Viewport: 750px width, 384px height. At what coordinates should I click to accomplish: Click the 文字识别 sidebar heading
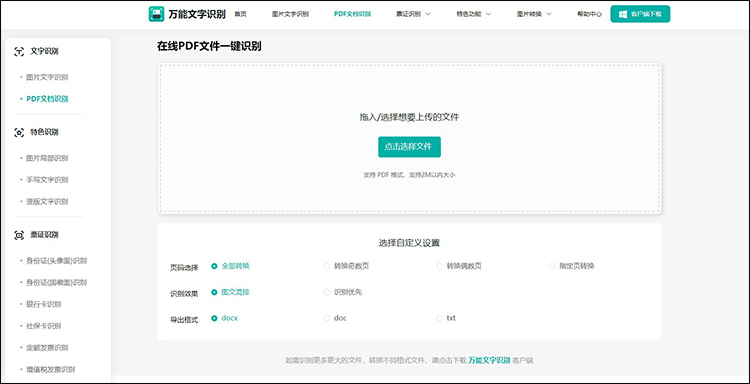pos(44,52)
